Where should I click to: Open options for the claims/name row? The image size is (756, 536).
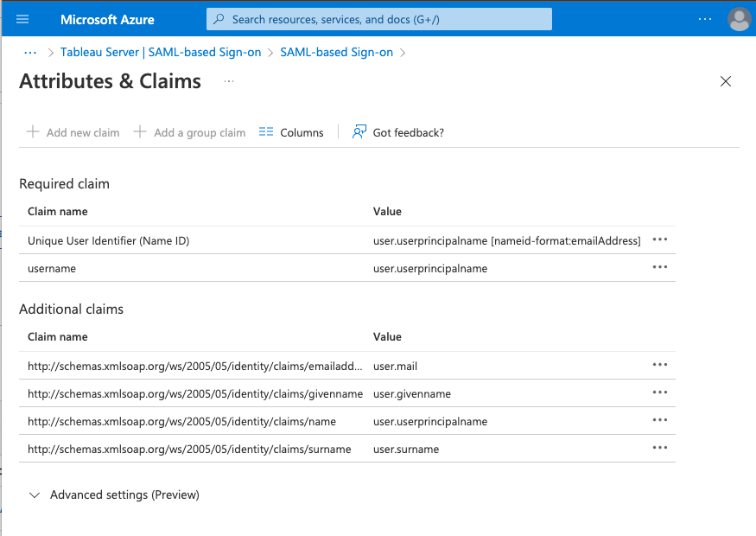coord(660,420)
